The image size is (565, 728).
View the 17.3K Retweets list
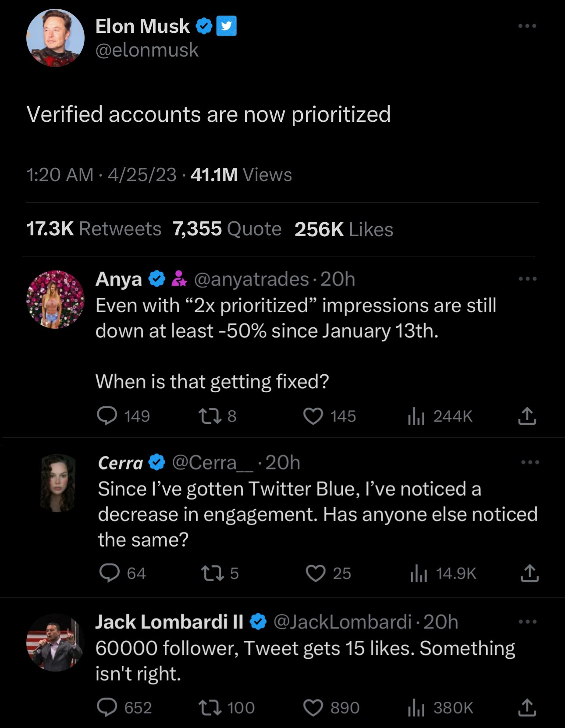[94, 229]
